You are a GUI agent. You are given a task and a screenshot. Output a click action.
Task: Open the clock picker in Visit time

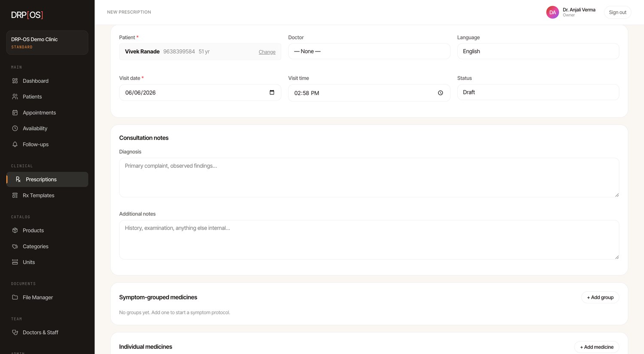point(440,93)
